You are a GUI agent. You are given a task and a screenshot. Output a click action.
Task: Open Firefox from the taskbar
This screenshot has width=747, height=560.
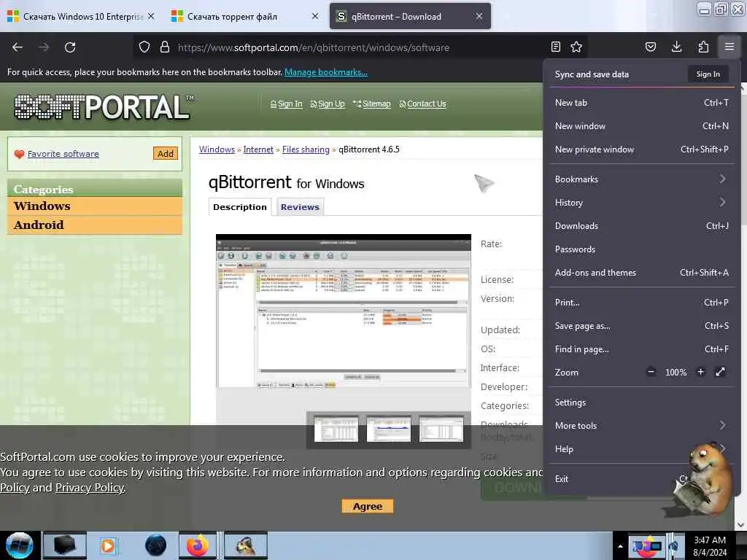[198, 545]
